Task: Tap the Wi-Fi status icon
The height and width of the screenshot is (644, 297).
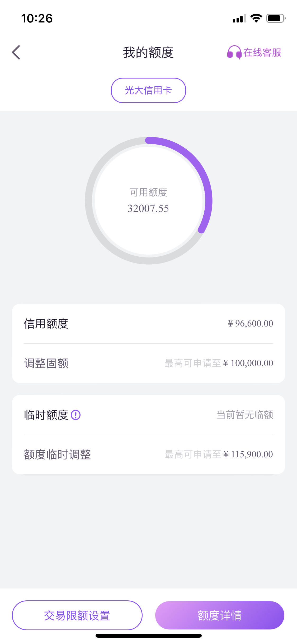Action: [256, 18]
